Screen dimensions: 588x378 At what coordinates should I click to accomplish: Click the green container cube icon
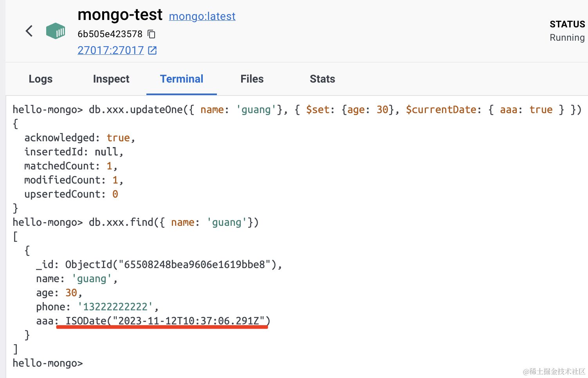click(56, 31)
